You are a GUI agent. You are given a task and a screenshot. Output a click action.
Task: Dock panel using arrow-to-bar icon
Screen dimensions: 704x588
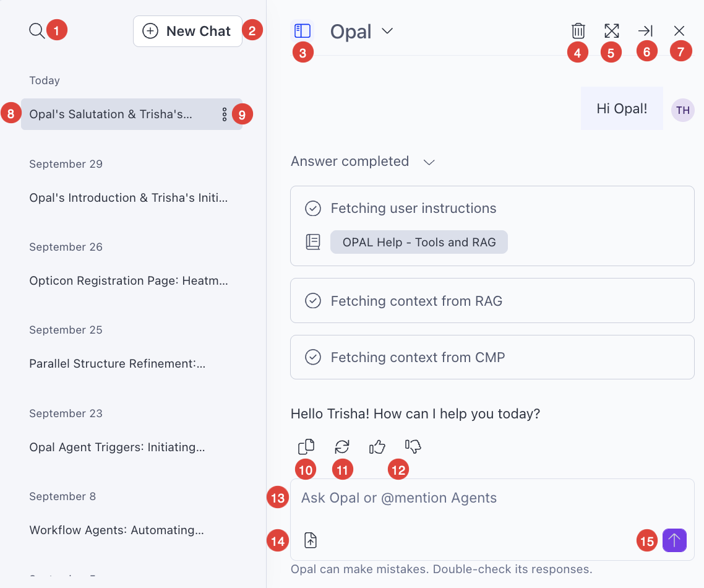tap(645, 30)
